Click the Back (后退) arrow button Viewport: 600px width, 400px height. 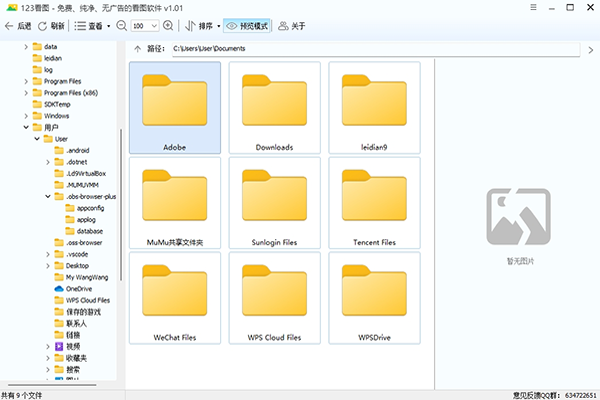coord(18,26)
